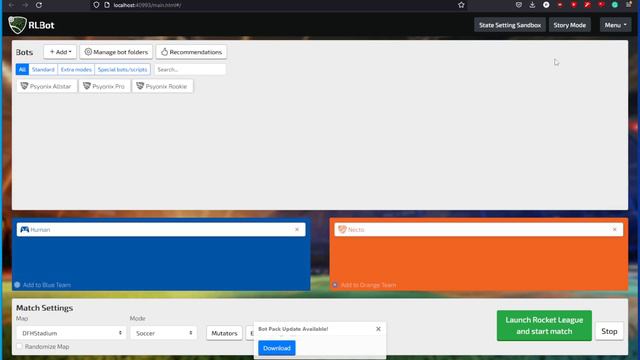Filter bots by Extra modes
This screenshot has height=360, width=640.
(76, 69)
